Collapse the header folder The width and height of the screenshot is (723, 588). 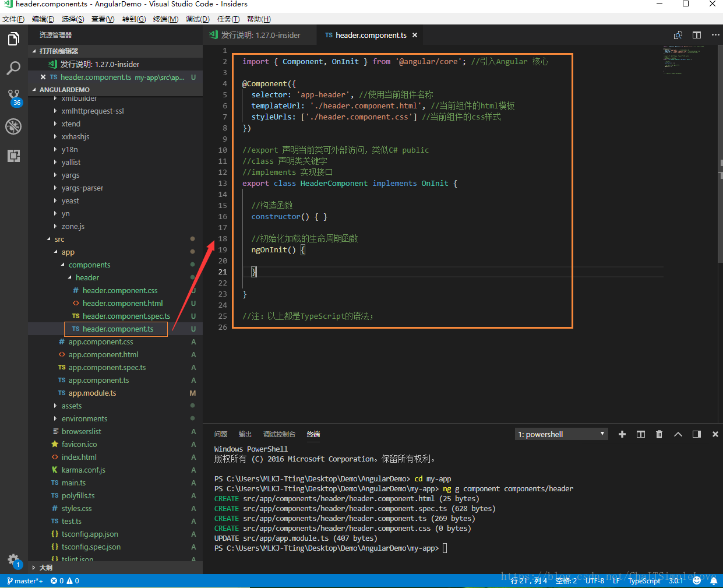(x=115, y=278)
